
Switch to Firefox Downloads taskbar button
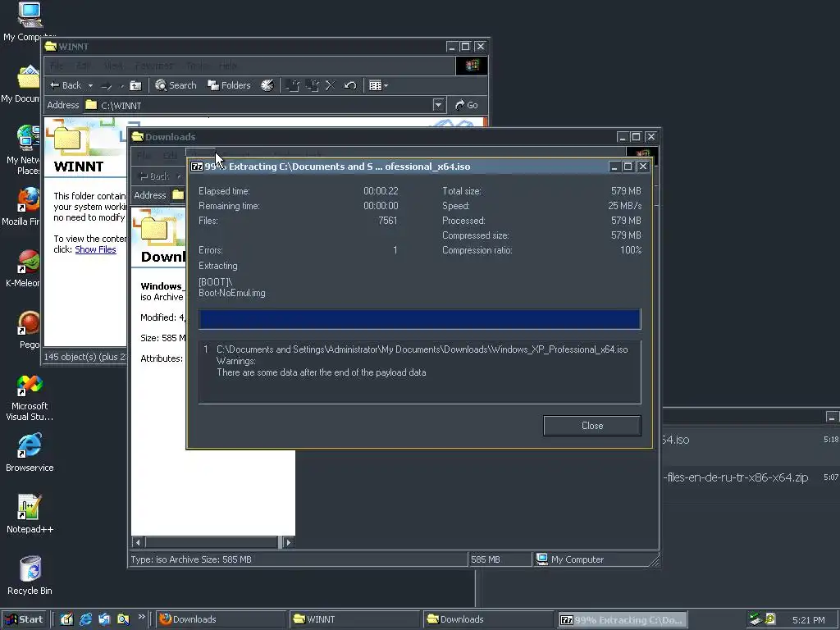(x=221, y=619)
